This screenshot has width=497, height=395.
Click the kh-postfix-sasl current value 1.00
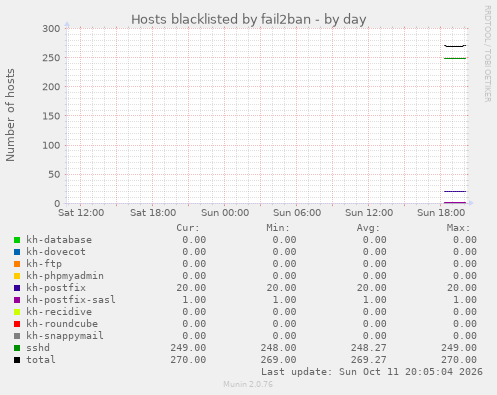(194, 300)
